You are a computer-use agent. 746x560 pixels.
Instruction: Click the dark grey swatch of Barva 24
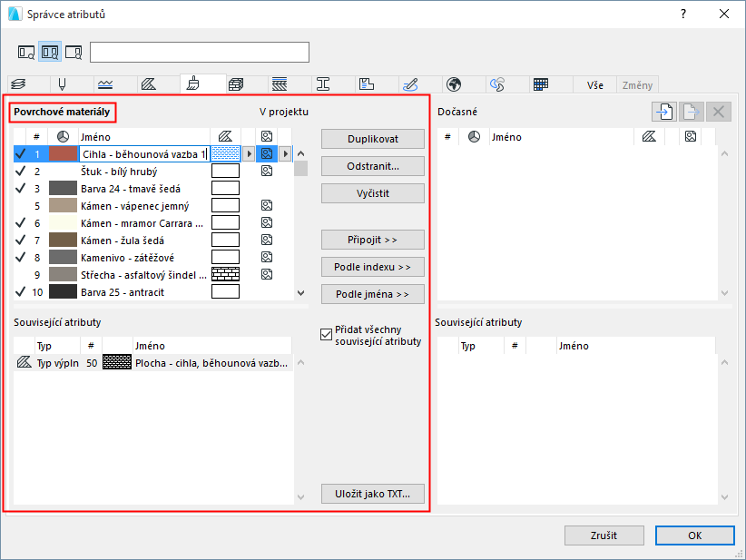point(63,189)
